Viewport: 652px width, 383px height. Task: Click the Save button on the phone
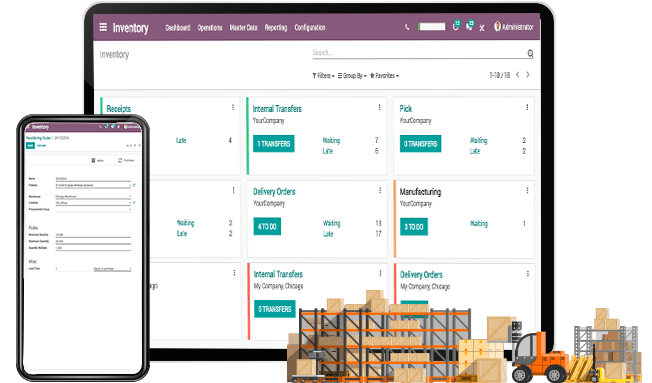click(30, 146)
